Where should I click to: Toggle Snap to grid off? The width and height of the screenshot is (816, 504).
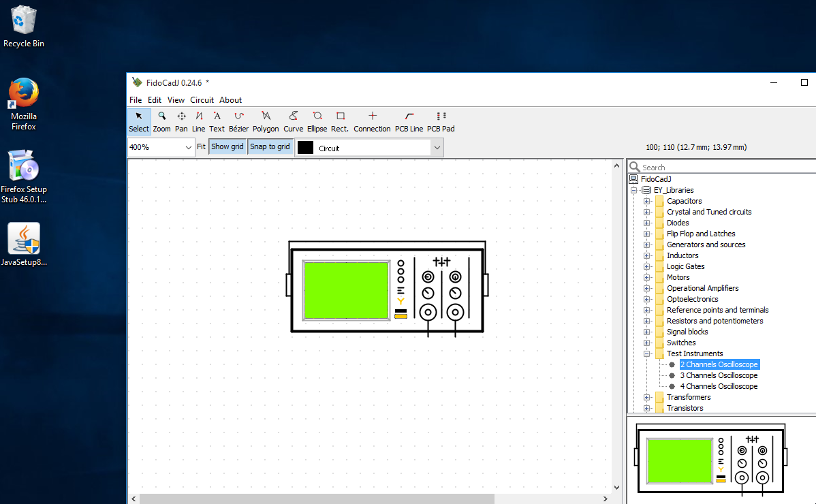[270, 146]
